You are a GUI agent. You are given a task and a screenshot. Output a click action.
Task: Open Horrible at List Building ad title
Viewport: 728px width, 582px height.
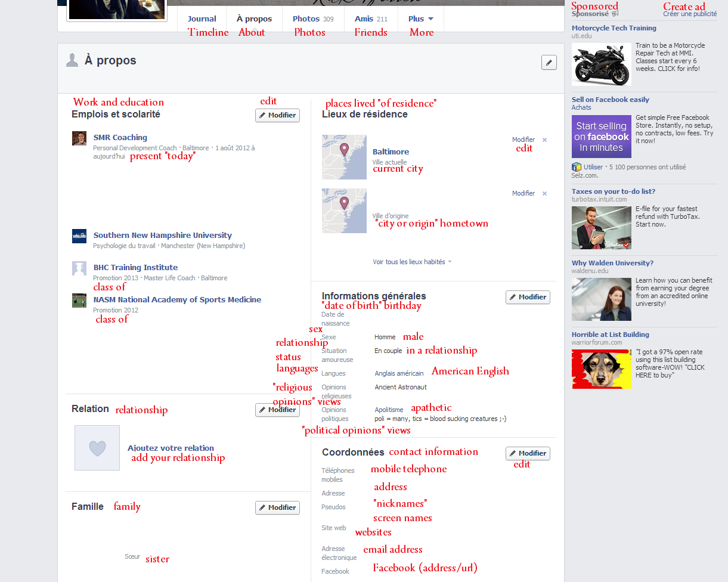point(611,335)
